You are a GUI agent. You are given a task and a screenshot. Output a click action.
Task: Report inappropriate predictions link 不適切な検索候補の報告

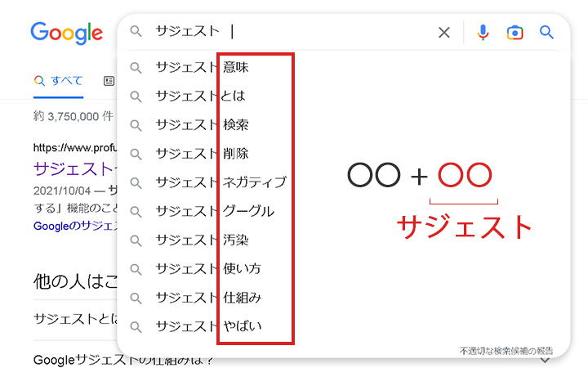coord(506,351)
